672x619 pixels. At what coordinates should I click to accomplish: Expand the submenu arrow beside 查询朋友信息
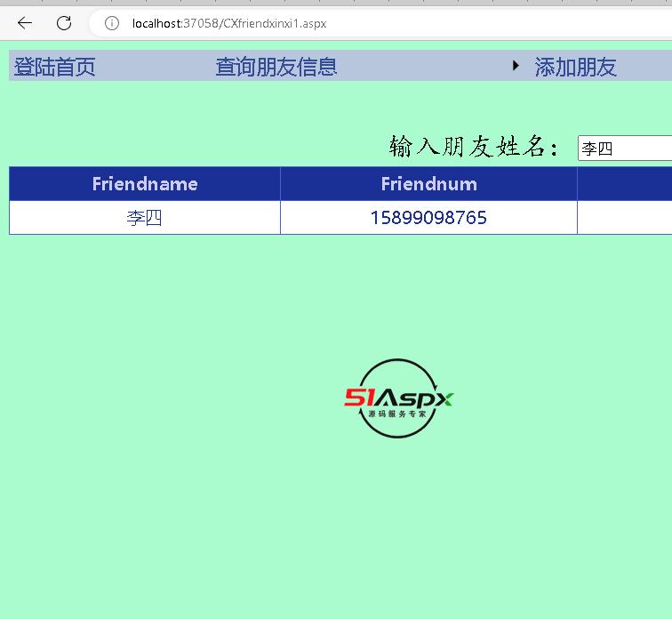tap(516, 66)
